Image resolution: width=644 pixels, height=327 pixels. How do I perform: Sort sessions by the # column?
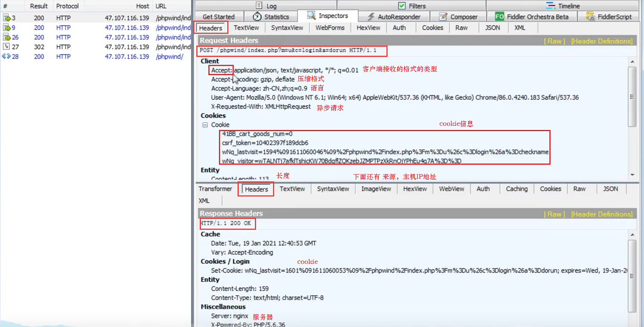[x=13, y=6]
